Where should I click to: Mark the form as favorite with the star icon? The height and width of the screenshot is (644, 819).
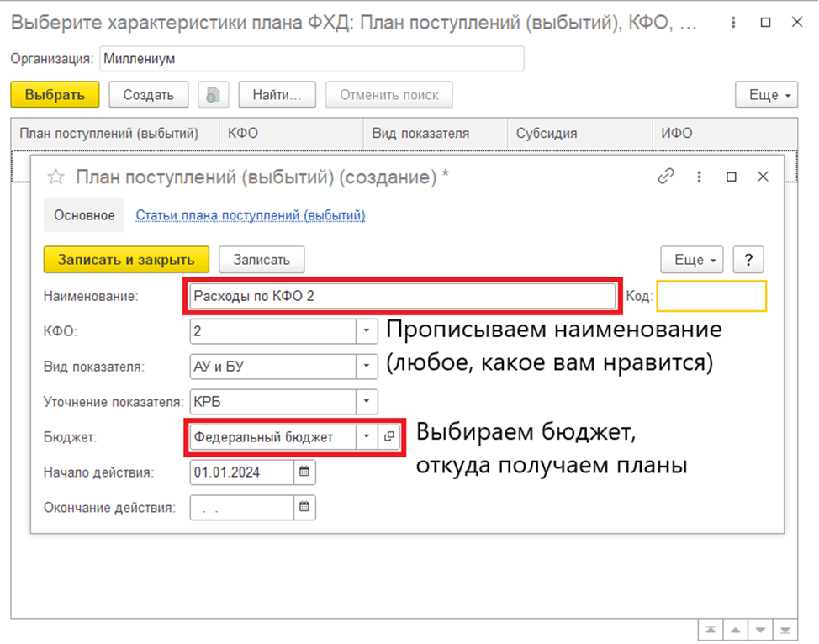pos(55,177)
